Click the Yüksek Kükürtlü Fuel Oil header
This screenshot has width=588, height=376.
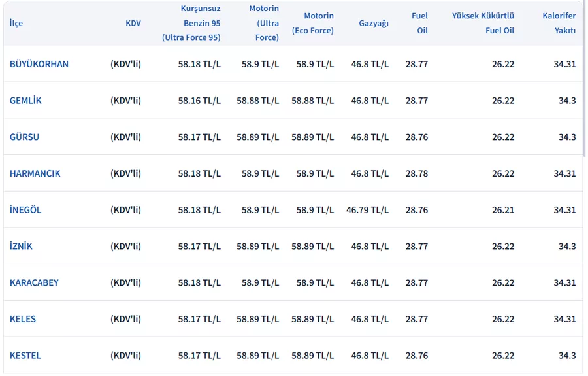point(483,23)
